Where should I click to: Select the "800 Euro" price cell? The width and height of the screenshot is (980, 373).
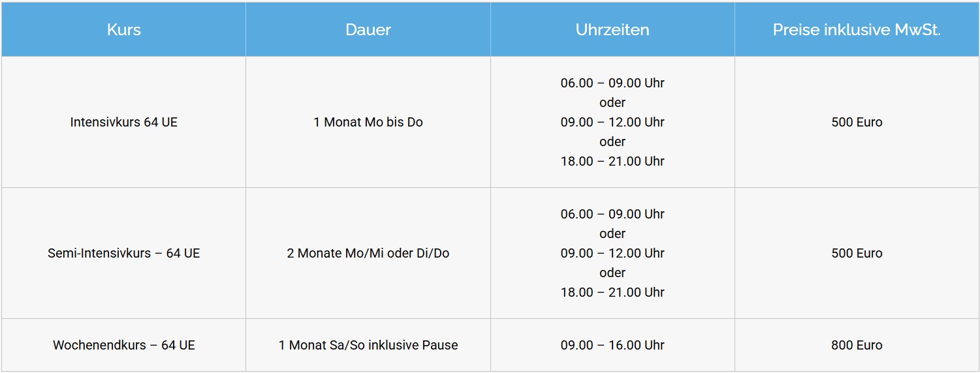point(857,345)
